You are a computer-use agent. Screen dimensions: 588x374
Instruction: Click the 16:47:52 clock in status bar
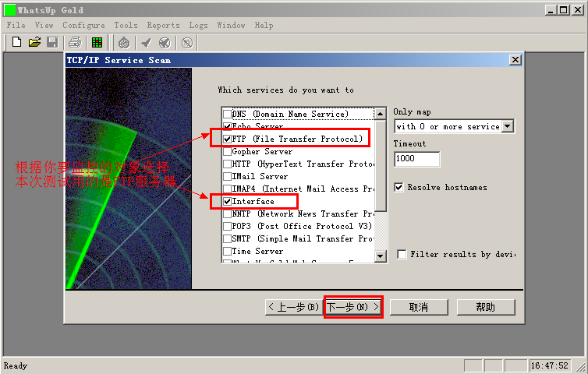pos(549,365)
